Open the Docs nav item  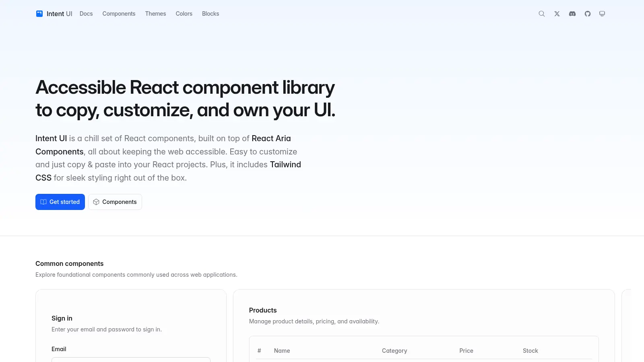coord(86,14)
